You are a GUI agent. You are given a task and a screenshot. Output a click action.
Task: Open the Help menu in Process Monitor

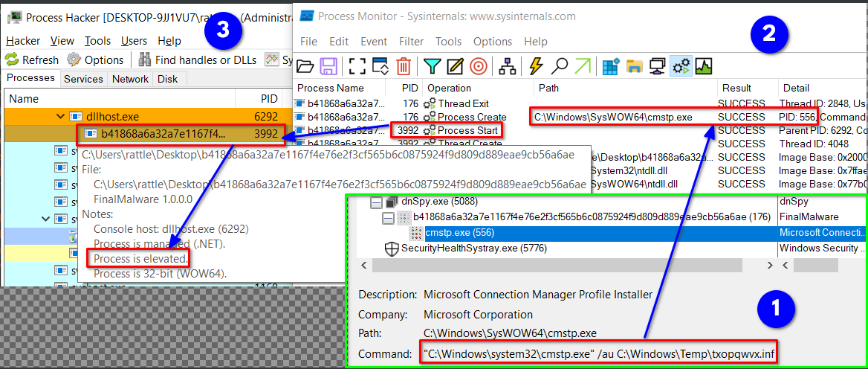(x=535, y=41)
